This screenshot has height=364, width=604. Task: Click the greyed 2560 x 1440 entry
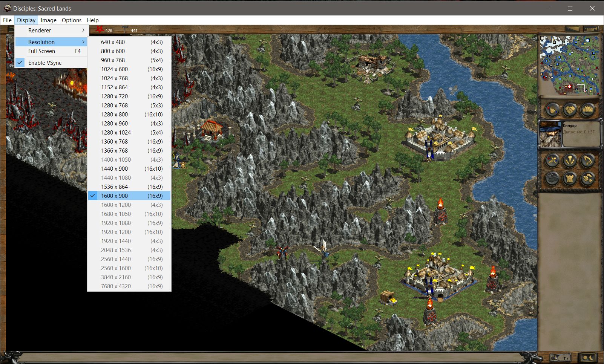pyautogui.click(x=129, y=259)
